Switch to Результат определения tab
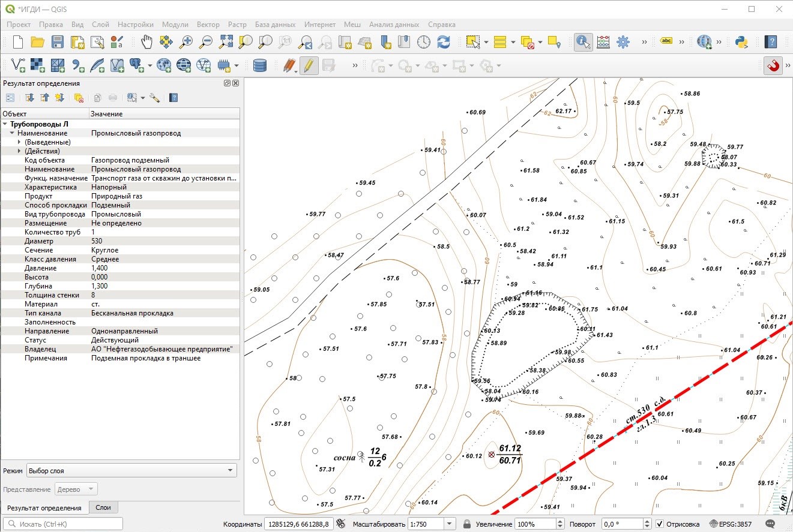 pos(44,507)
